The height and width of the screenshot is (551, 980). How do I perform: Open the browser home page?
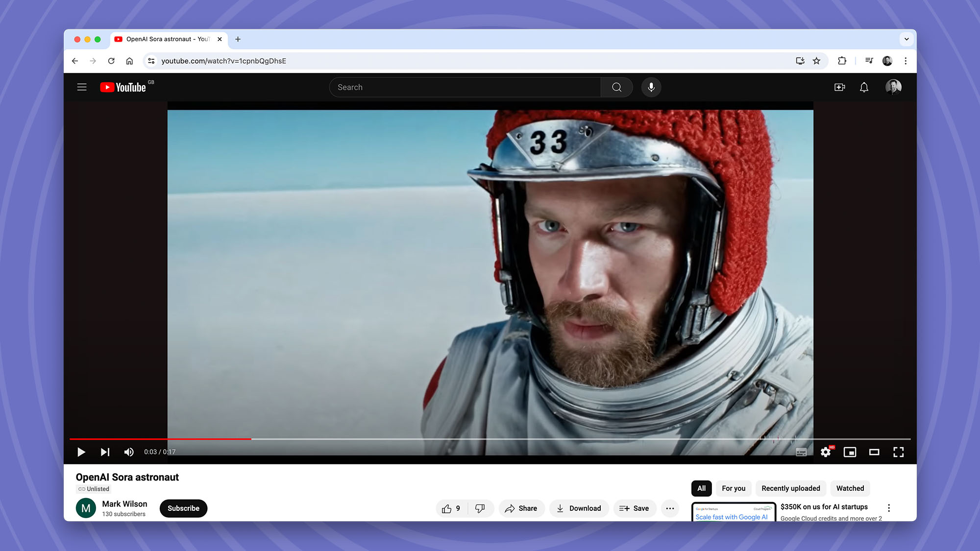click(x=129, y=61)
